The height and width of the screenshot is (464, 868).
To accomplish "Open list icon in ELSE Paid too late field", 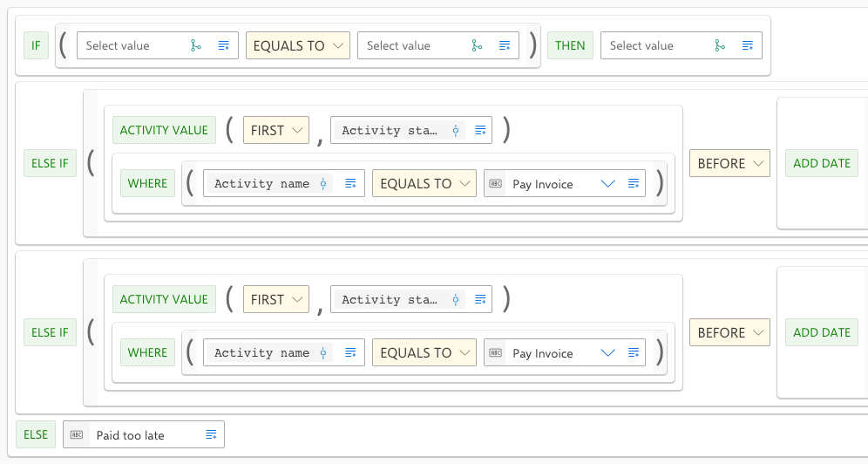I will point(211,434).
